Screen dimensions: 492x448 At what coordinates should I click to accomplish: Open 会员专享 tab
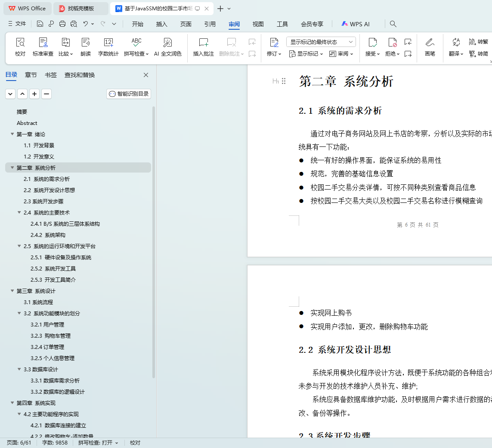pyautogui.click(x=312, y=24)
